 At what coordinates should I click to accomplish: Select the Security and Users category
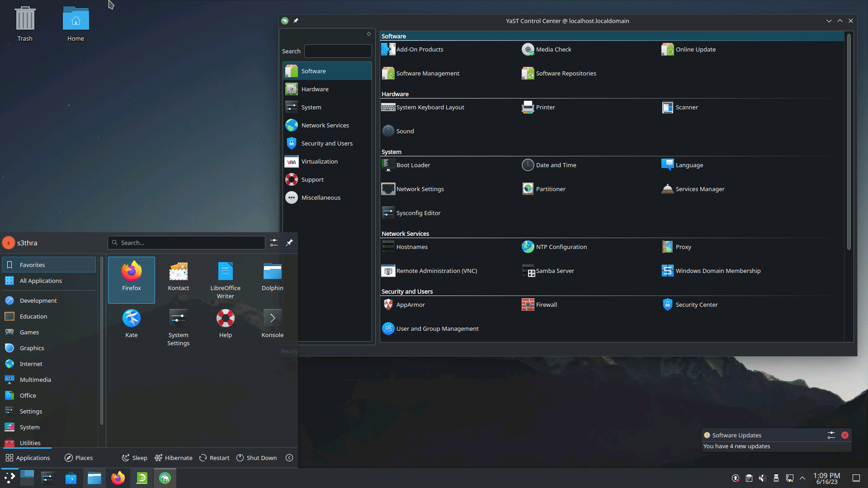[x=327, y=143]
